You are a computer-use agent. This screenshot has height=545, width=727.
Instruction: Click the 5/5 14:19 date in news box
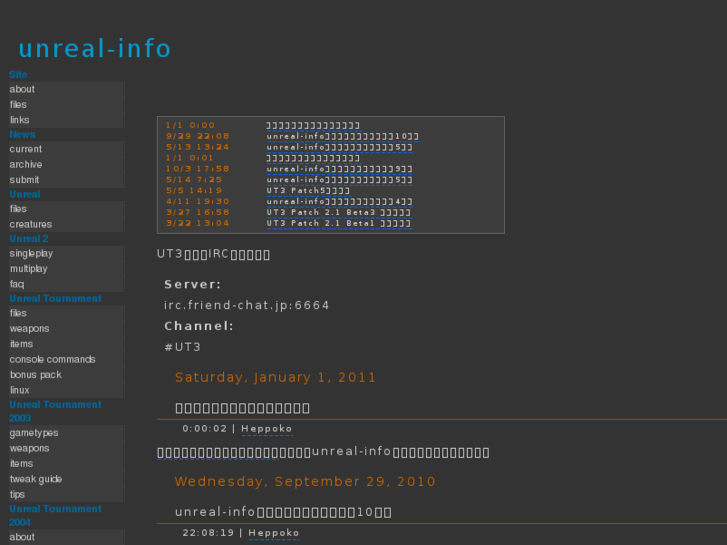(194, 191)
